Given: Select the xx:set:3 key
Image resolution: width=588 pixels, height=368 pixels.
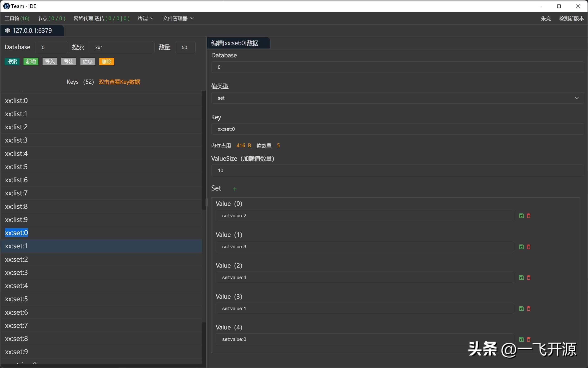Looking at the screenshot, I should (16, 272).
